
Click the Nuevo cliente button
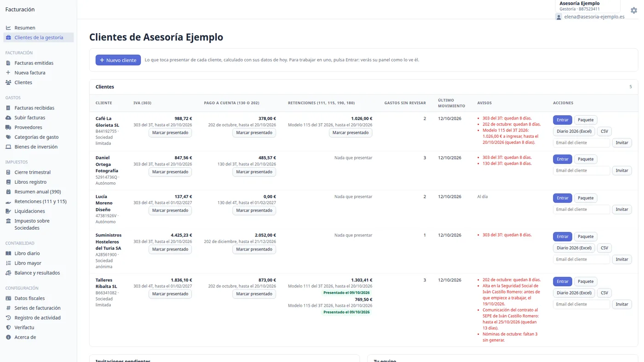[x=118, y=60]
